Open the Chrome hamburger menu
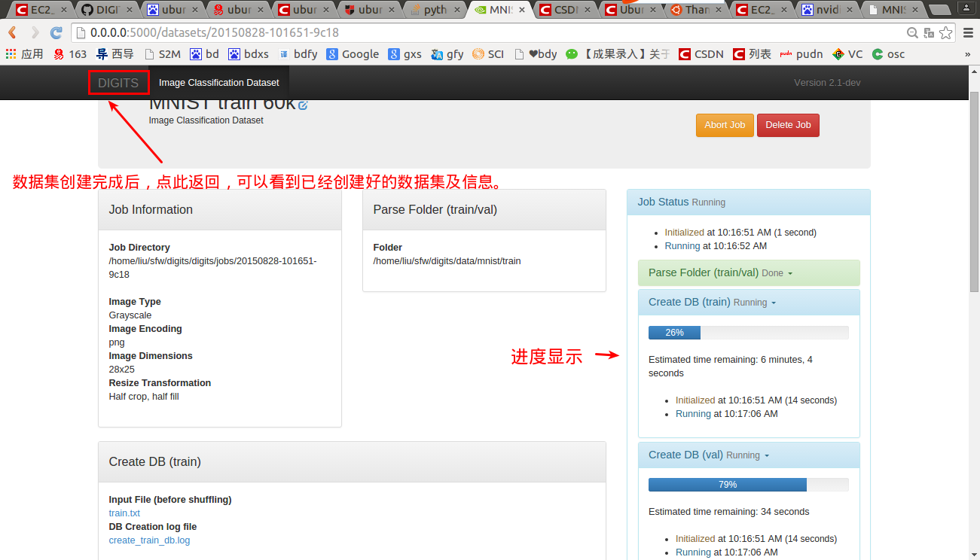Screen dimensions: 980x560 point(967,33)
